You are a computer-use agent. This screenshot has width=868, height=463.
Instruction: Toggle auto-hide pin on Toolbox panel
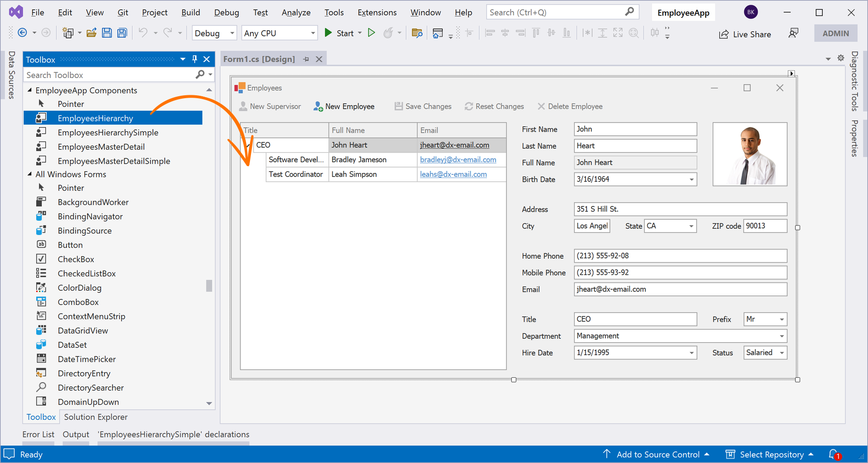coord(195,59)
